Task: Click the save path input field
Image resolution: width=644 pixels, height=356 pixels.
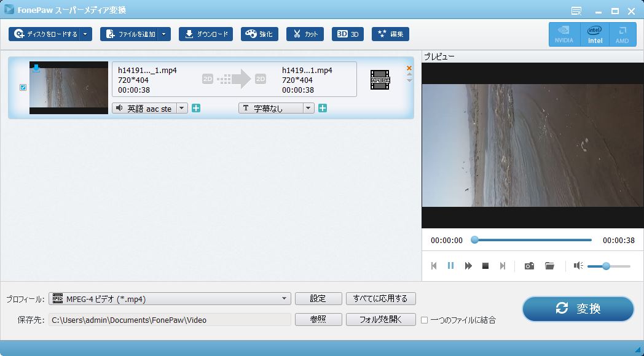Action: click(x=170, y=320)
